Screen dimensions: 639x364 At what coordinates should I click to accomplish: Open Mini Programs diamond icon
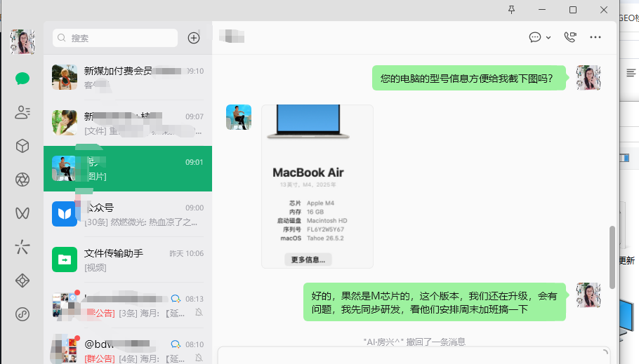coord(22,281)
